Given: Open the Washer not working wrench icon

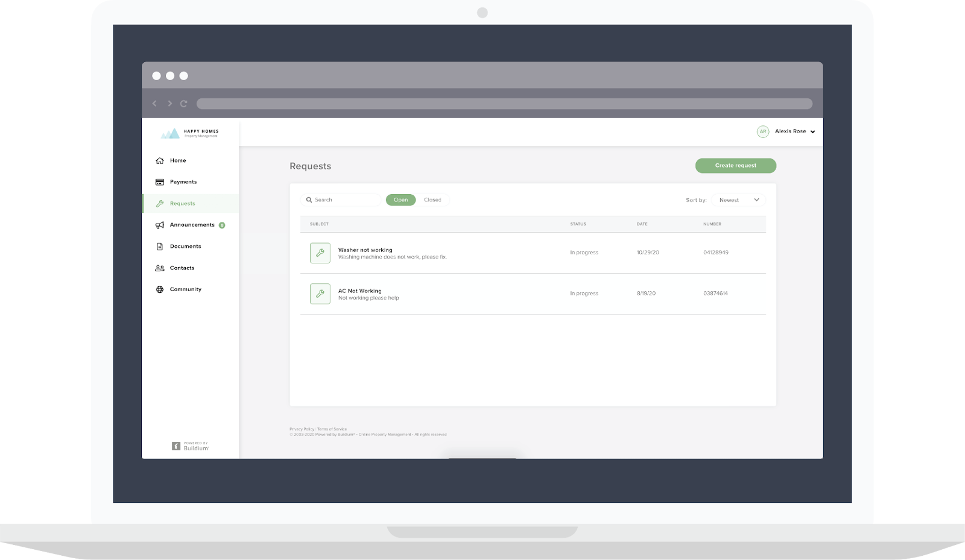Looking at the screenshot, I should tap(320, 253).
